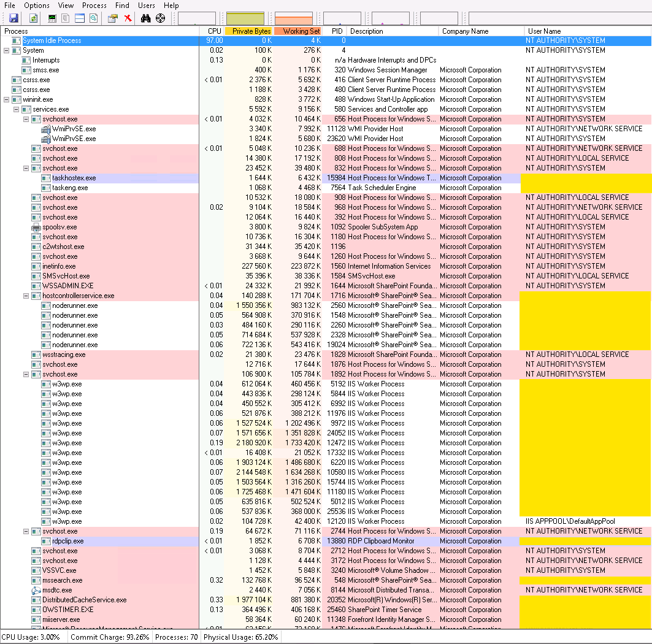Click the taskhostex.exe process icon
The height and width of the screenshot is (644, 652).
46,178
